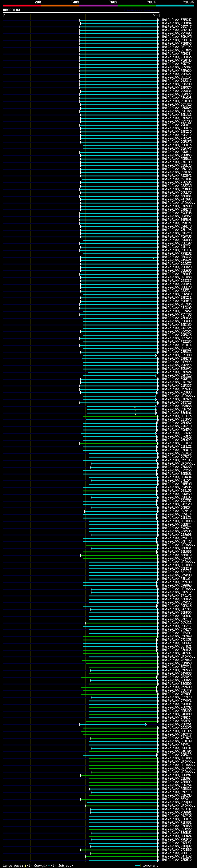Image resolution: width=197 pixels, height=868 pixels.
Task: Select hit UniRef100_B9RTR4
Action: 176,64
